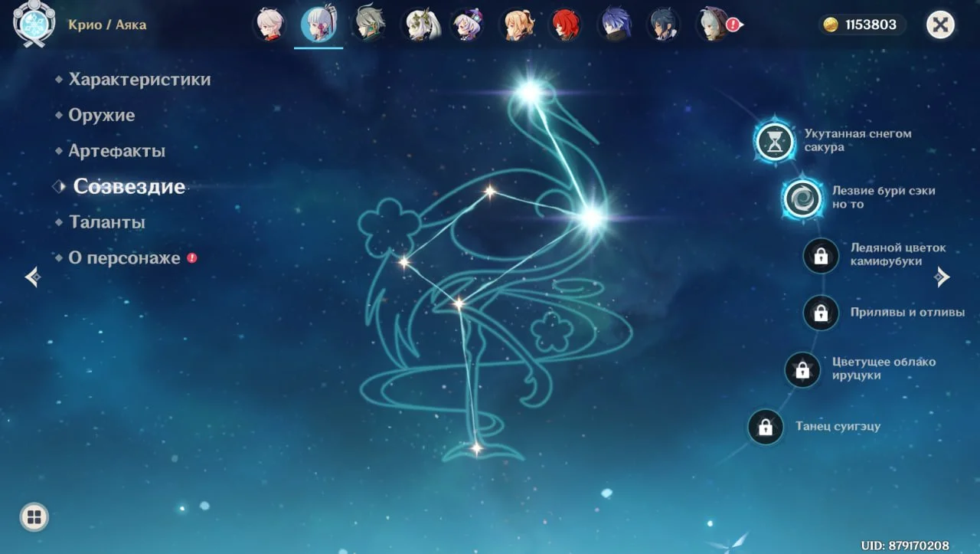980x554 pixels.
Task: Open the Характеристики menu
Action: click(x=139, y=80)
